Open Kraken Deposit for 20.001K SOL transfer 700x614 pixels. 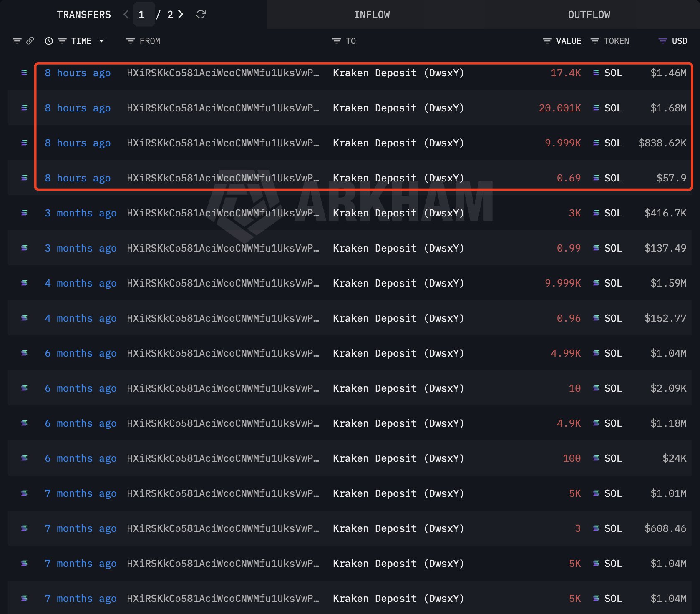coord(398,108)
